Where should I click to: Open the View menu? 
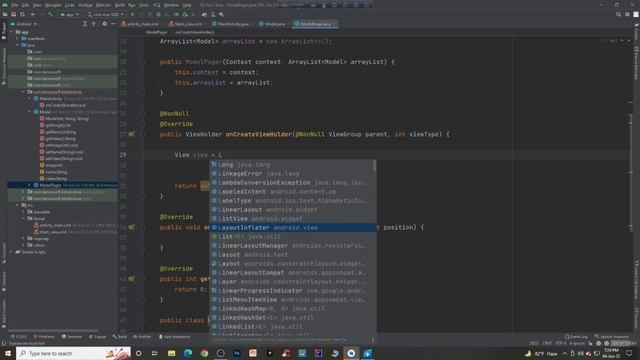tap(37, 5)
